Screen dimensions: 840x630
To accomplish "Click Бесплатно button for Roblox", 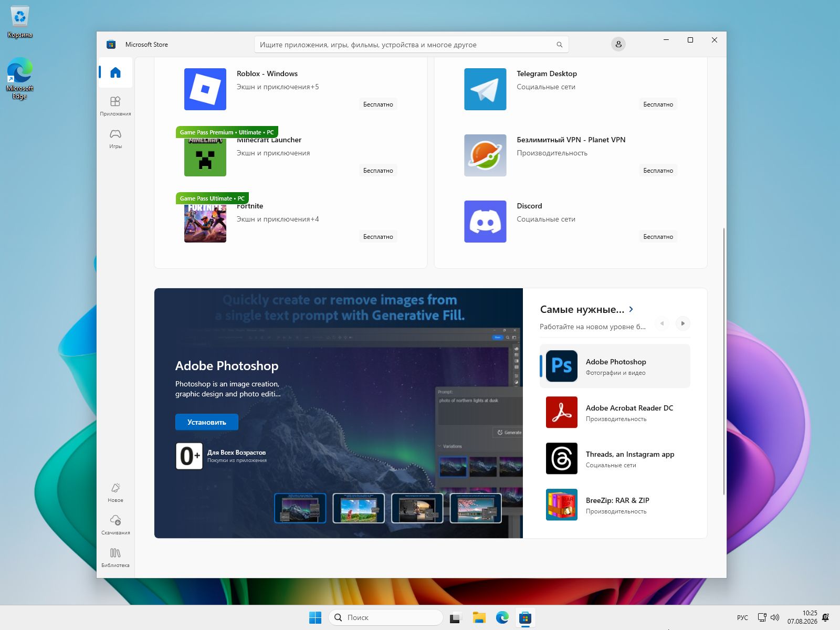I will click(378, 104).
